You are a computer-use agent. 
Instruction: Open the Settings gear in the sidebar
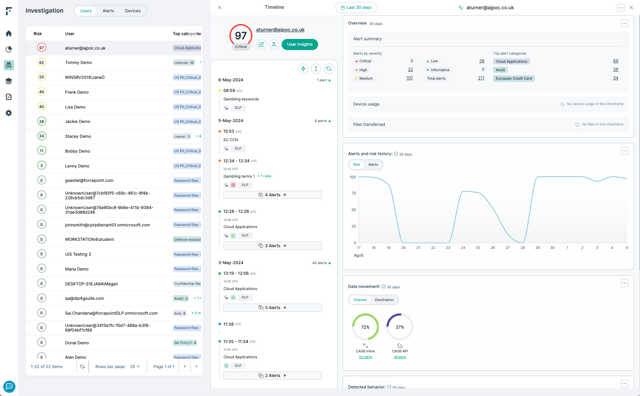click(9, 113)
